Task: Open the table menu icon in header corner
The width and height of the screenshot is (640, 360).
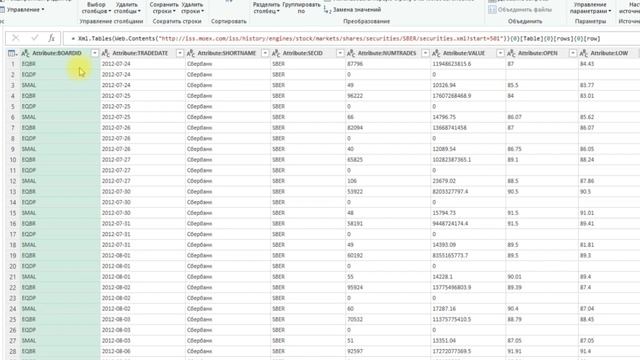Action: [x=12, y=53]
